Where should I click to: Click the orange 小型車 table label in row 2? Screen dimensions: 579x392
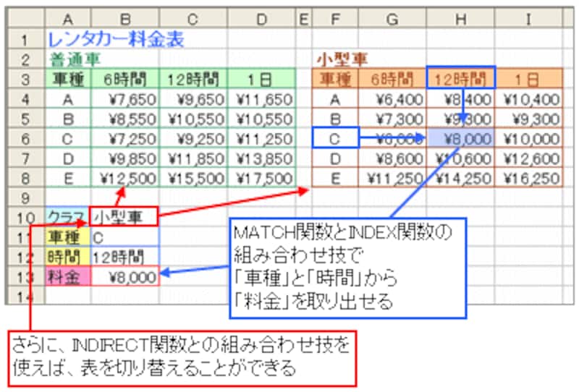click(x=340, y=59)
